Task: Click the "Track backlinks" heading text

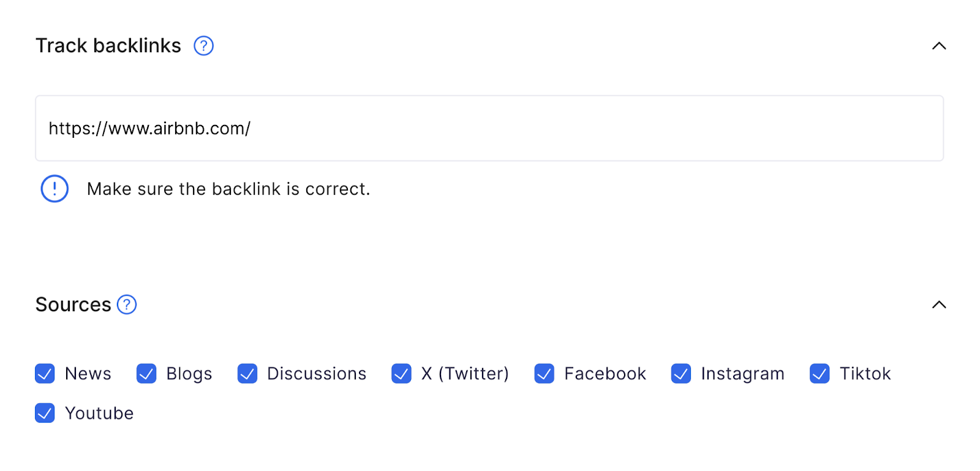Action: click(108, 46)
